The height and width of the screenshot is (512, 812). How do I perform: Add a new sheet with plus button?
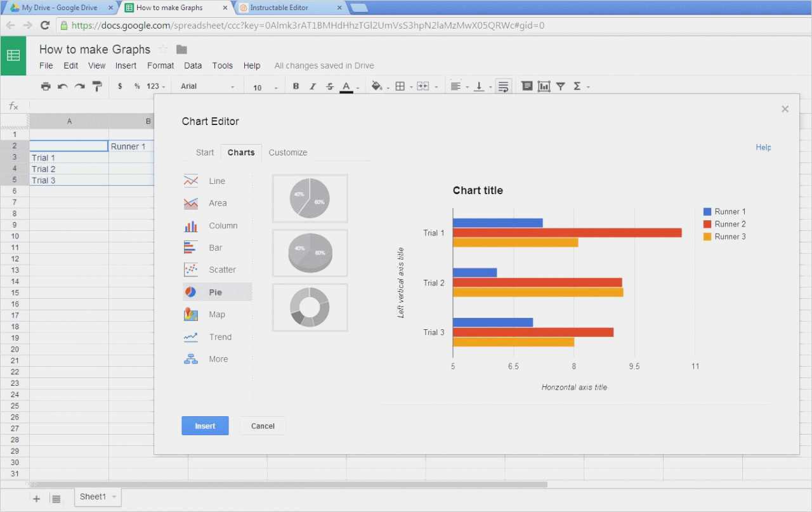pos(36,499)
